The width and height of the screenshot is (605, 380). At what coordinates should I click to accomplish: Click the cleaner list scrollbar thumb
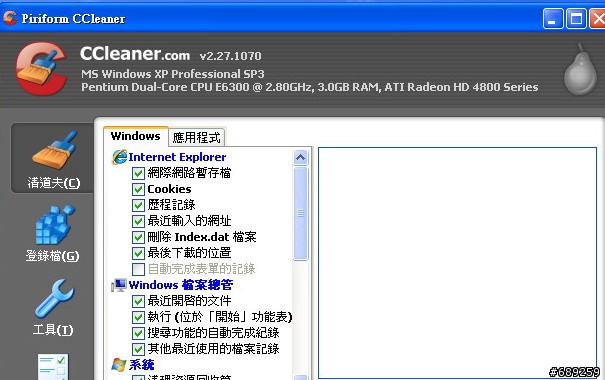300,213
